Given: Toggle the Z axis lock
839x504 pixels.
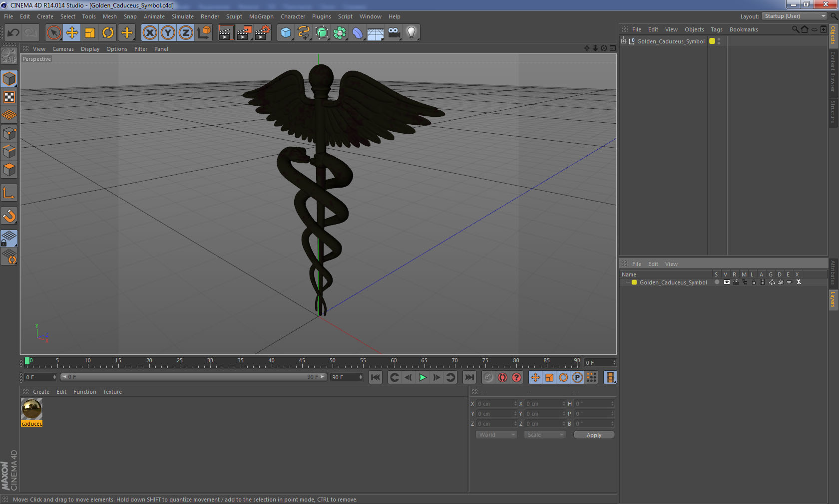Looking at the screenshot, I should [x=186, y=33].
